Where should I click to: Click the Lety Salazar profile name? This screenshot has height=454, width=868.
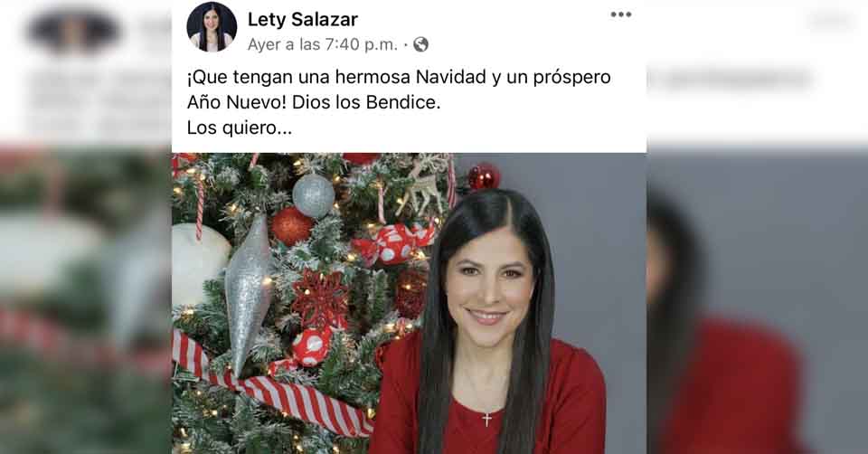[x=302, y=19]
